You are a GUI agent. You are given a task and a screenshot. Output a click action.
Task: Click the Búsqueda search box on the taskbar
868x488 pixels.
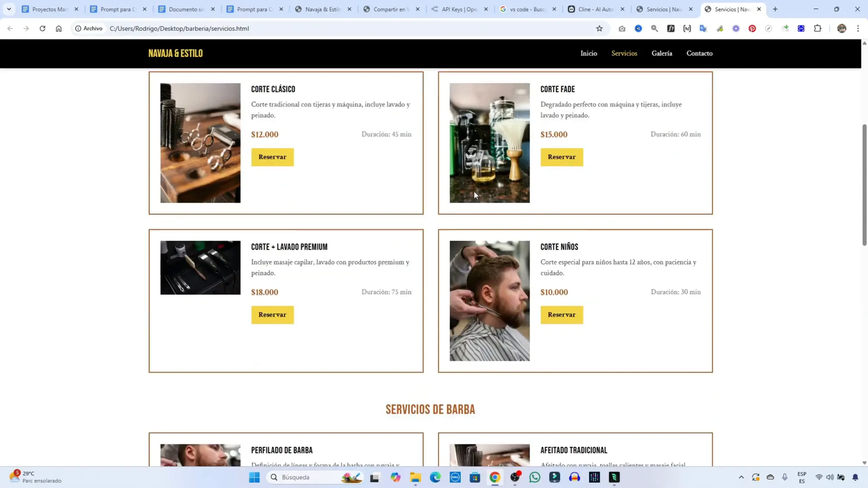(x=309, y=477)
